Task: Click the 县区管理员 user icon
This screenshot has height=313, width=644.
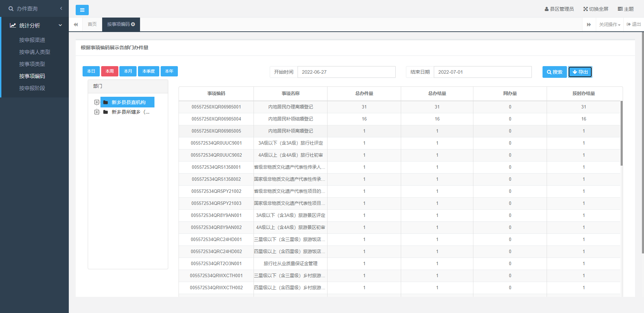Action: (x=546, y=9)
